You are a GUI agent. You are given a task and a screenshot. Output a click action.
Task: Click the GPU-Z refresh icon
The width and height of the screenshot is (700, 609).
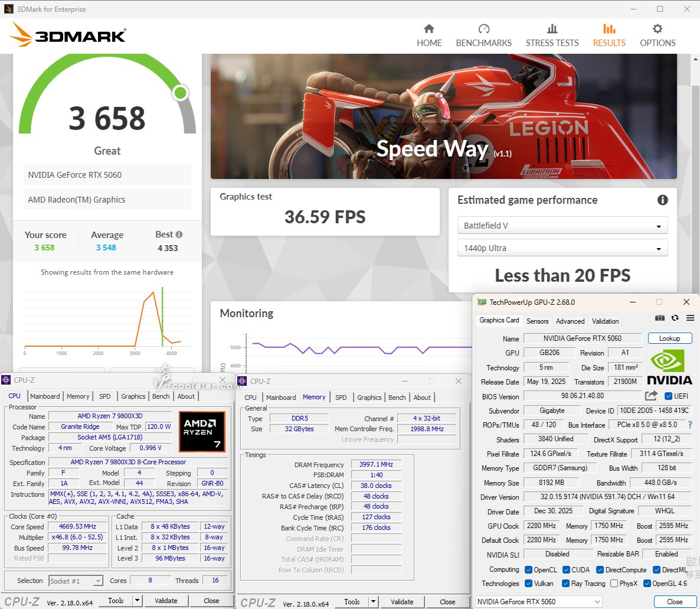click(675, 318)
